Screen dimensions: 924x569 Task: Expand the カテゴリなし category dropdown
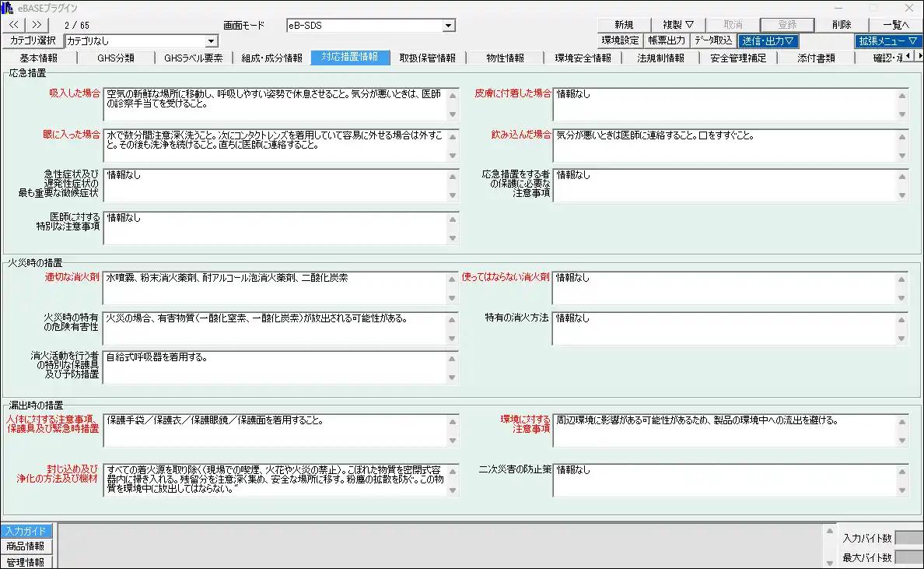click(212, 41)
